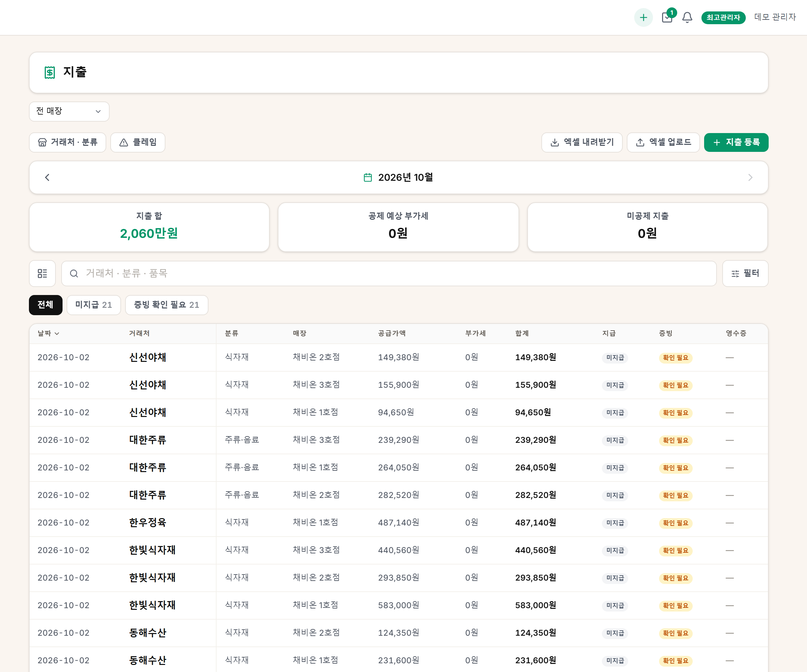Viewport: 807px width, 672px height.
Task: Click the search magnifier icon
Action: coord(74,274)
